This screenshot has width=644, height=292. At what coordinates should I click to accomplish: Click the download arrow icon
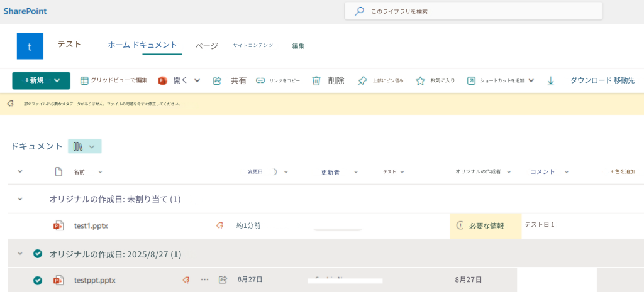[x=551, y=81]
